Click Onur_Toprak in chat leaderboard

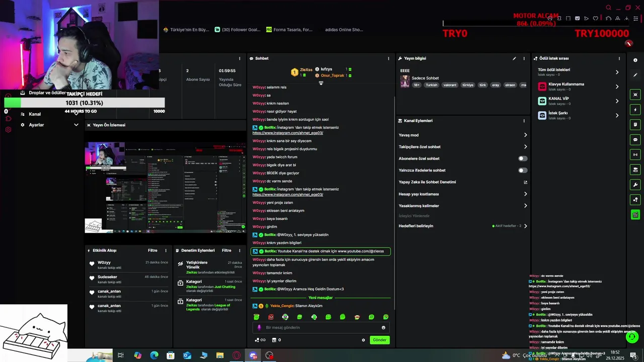pyautogui.click(x=332, y=75)
